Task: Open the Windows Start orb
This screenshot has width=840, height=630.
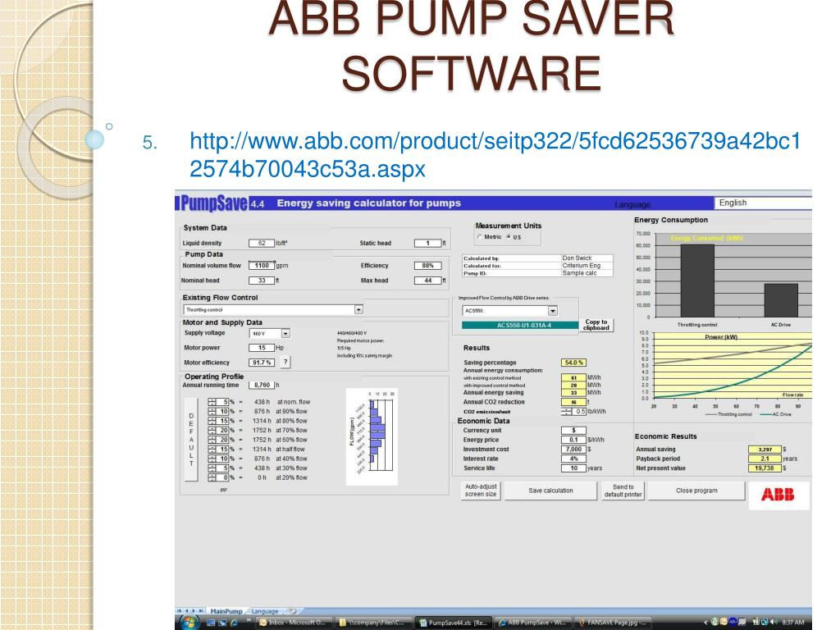Action: (189, 622)
